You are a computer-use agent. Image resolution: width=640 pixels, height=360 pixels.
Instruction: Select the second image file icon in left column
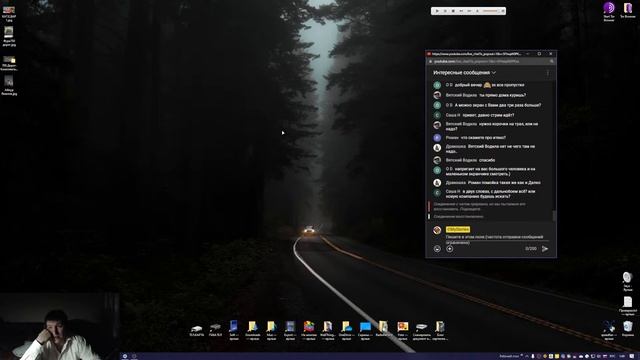pyautogui.click(x=9, y=37)
